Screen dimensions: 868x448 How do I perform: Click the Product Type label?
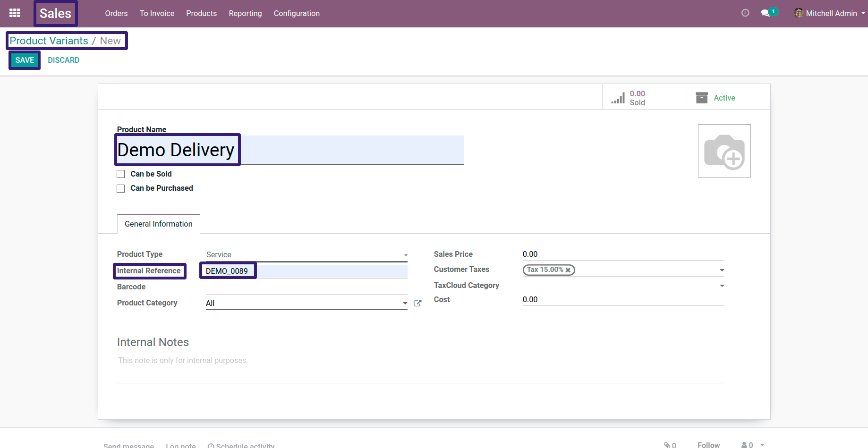[140, 254]
